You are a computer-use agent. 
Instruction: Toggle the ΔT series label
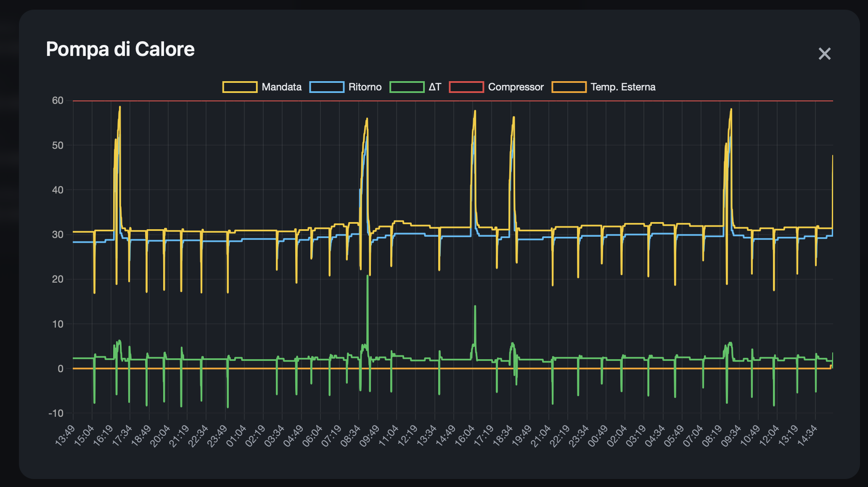tap(435, 87)
